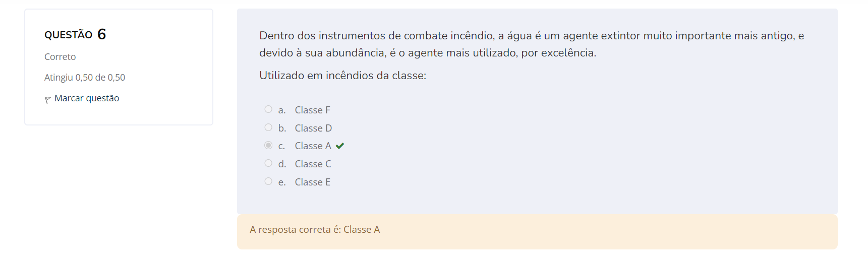The image size is (868, 258).
Task: Select radio button for option b
Action: click(x=268, y=127)
